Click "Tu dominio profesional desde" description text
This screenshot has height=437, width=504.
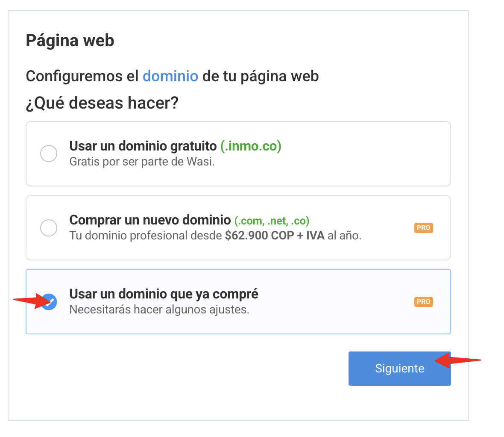point(146,236)
